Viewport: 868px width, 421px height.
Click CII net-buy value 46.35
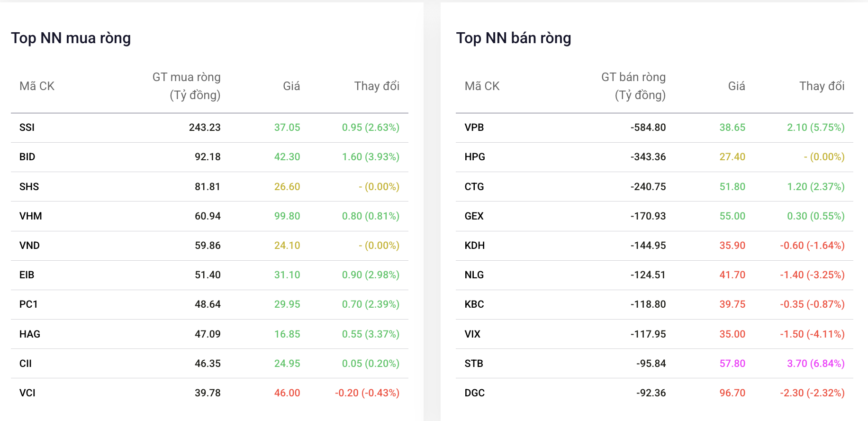coord(208,364)
